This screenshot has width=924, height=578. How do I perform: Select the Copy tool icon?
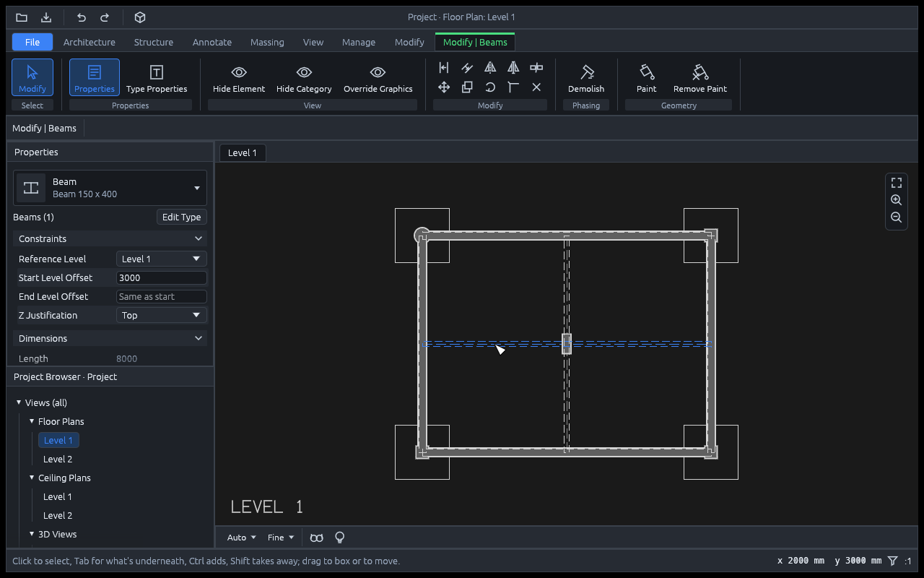click(467, 87)
